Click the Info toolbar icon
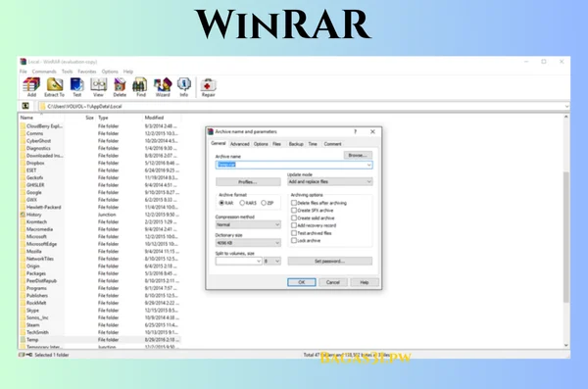This screenshot has width=588, height=389. (184, 85)
